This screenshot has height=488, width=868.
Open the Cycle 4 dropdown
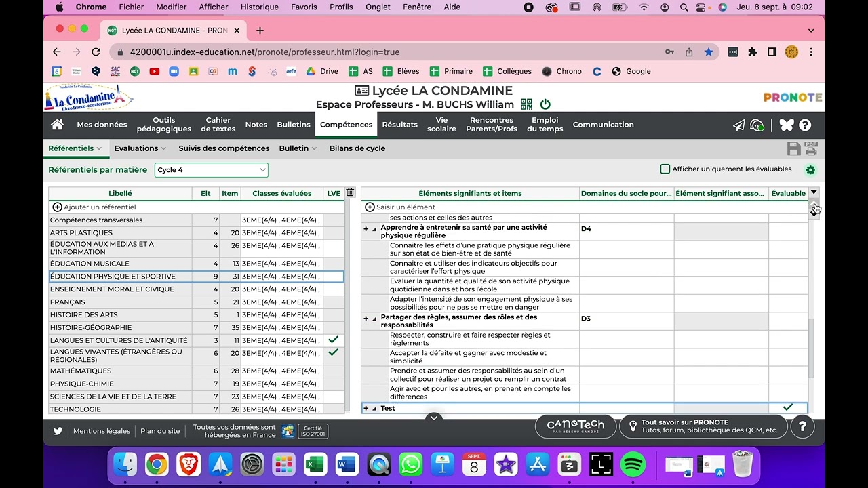(x=211, y=170)
